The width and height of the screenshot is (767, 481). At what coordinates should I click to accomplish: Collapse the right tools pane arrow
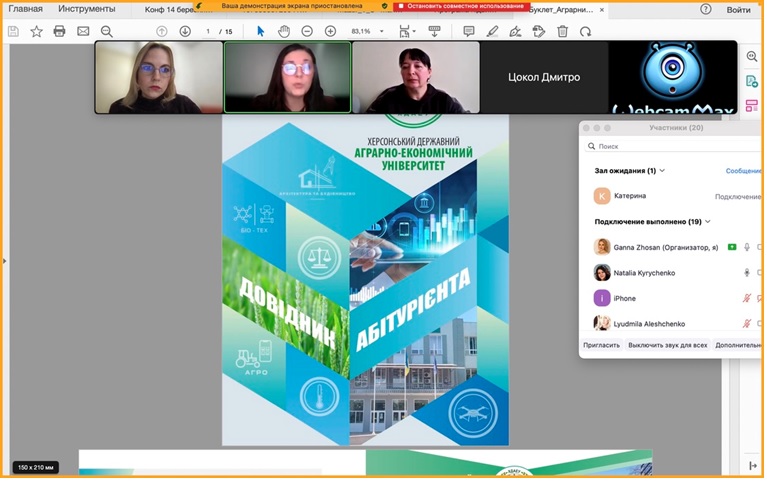point(753,466)
